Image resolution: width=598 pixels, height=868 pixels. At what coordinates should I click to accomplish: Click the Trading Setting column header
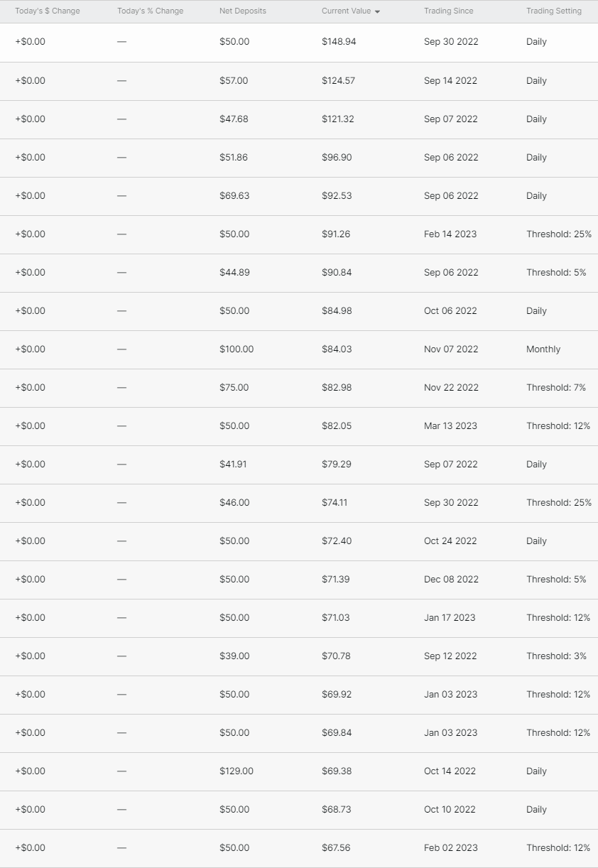coord(554,11)
